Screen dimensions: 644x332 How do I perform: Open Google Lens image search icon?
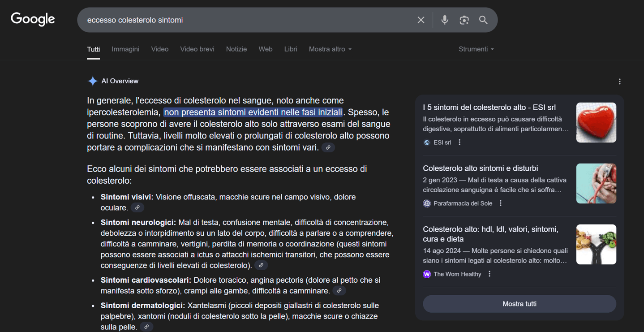coord(464,20)
